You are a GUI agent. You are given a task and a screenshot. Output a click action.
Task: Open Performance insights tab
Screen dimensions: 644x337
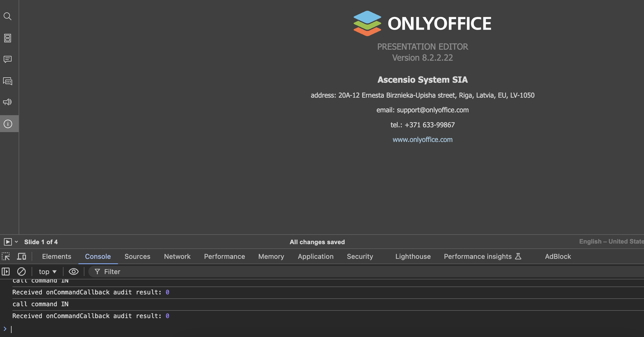(x=483, y=256)
